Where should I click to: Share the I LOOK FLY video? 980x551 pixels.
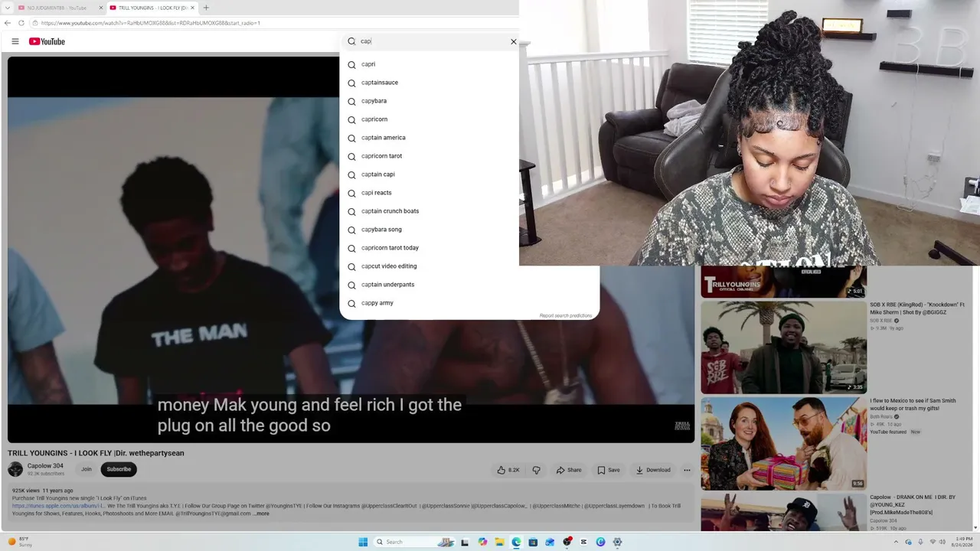point(569,470)
